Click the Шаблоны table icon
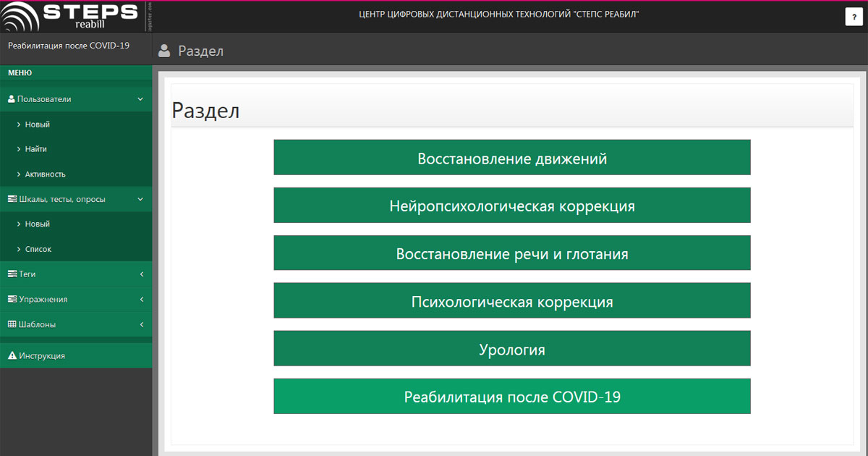 [x=12, y=324]
